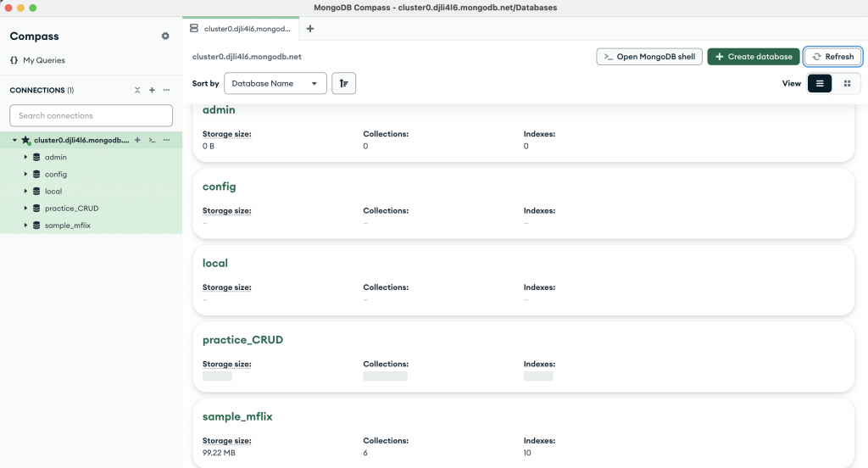Select config in sidebar tree
Viewport: 868px width, 468px height.
(x=56, y=175)
